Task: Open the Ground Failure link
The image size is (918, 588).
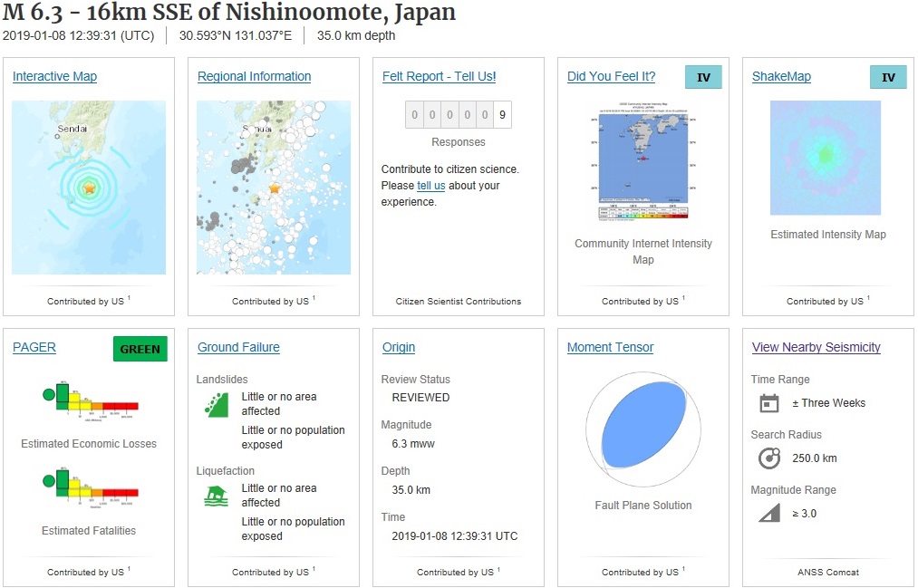Action: tap(238, 348)
